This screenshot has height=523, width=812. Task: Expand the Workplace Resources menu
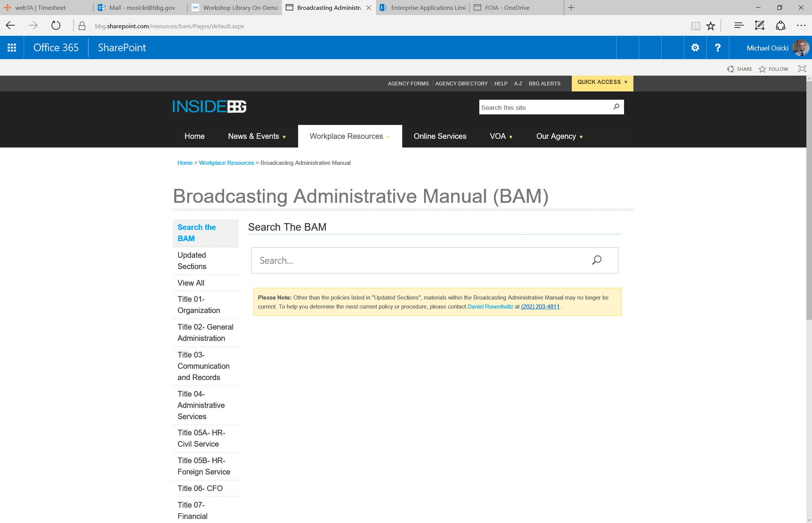[x=350, y=136]
